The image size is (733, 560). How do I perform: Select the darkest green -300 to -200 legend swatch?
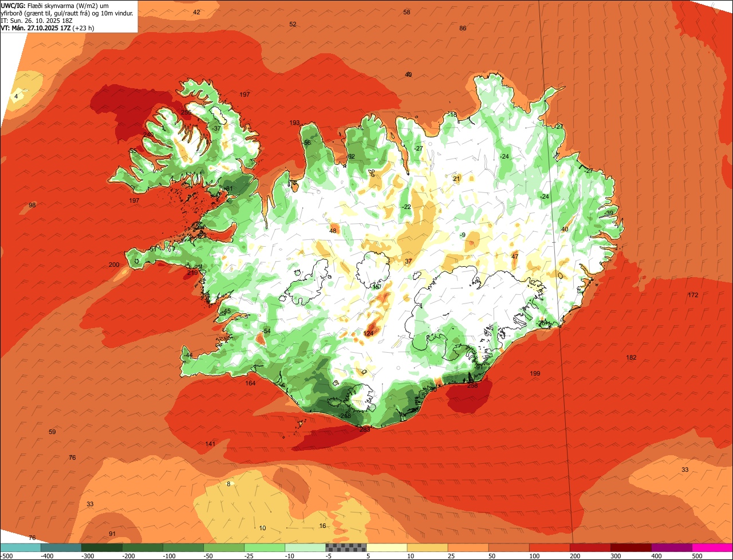click(x=101, y=547)
